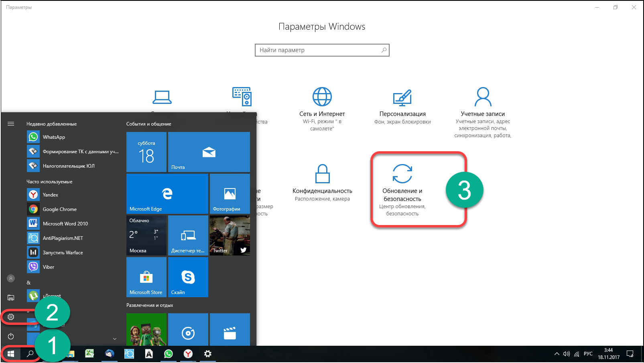Open WhatsApp from recently added list

pyautogui.click(x=72, y=137)
